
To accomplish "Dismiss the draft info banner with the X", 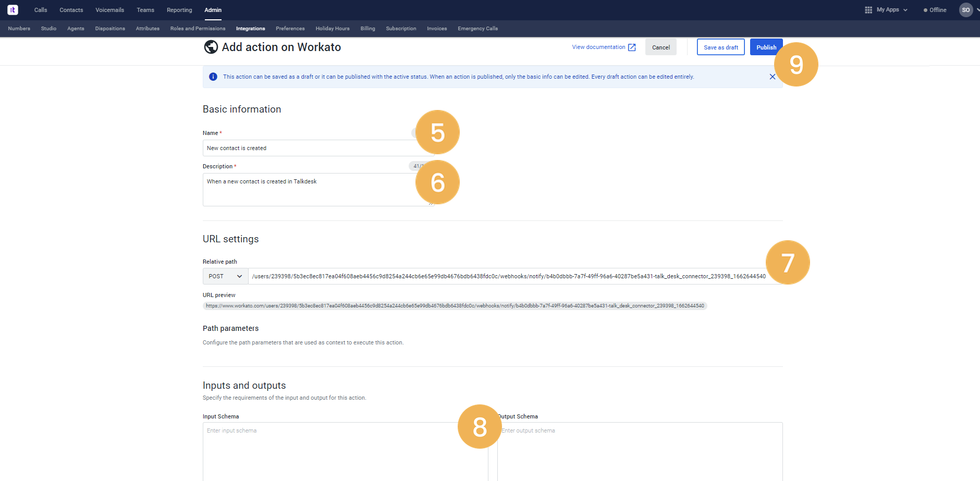I will [x=773, y=77].
